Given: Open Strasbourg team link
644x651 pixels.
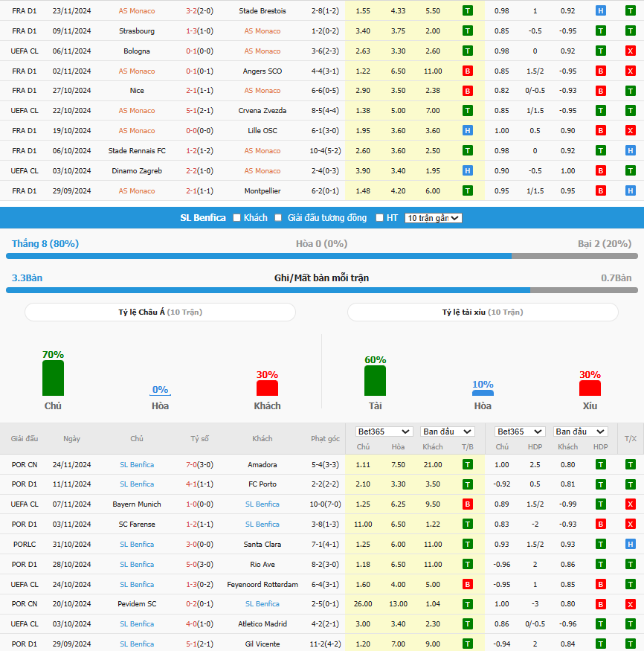Looking at the screenshot, I should click(x=137, y=31).
